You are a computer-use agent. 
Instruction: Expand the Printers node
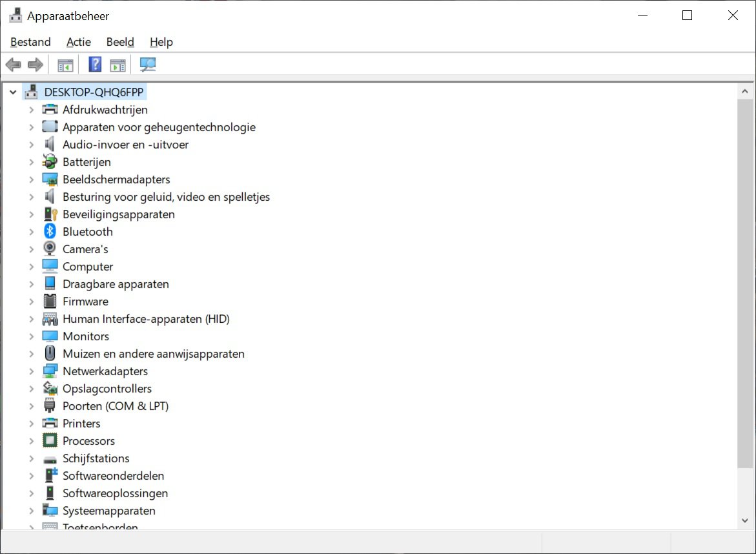coord(32,424)
